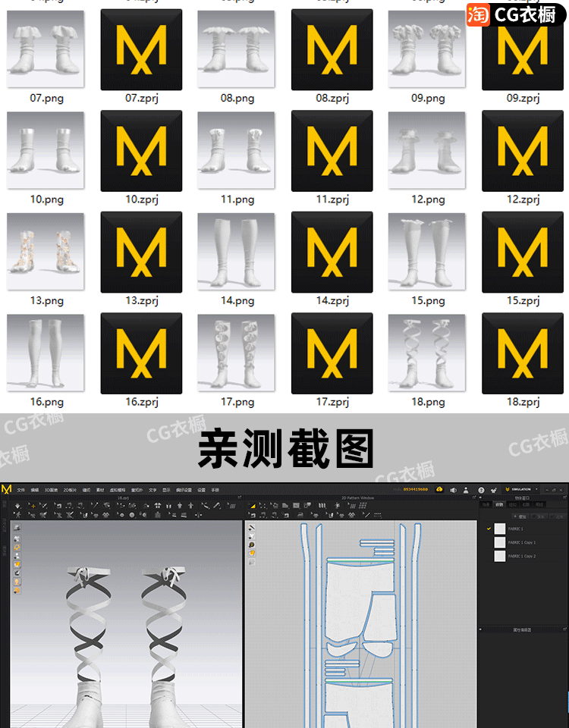The width and height of the screenshot is (569, 728).
Task: Select the 13.png patterned boots thumbnail
Action: coord(46,252)
